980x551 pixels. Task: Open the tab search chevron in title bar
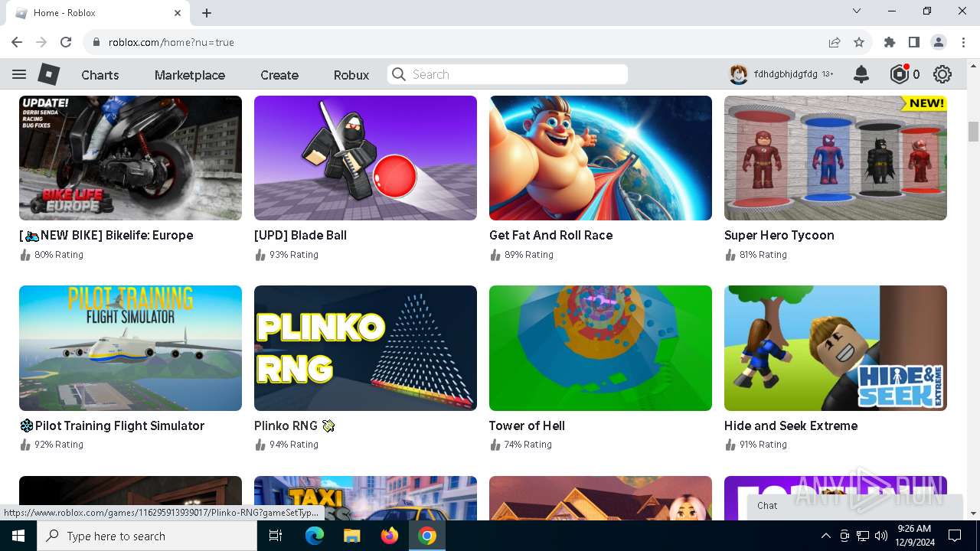click(x=857, y=11)
